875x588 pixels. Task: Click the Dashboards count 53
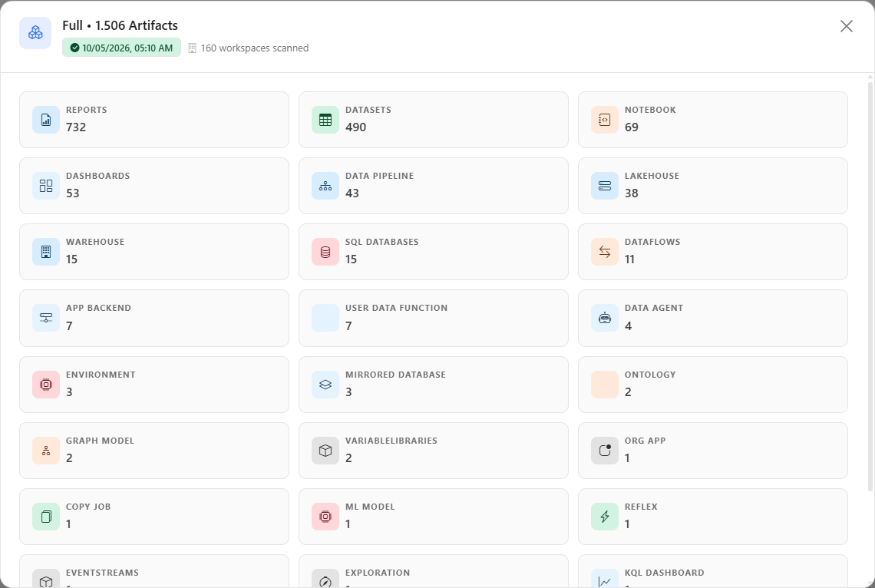pos(73,193)
